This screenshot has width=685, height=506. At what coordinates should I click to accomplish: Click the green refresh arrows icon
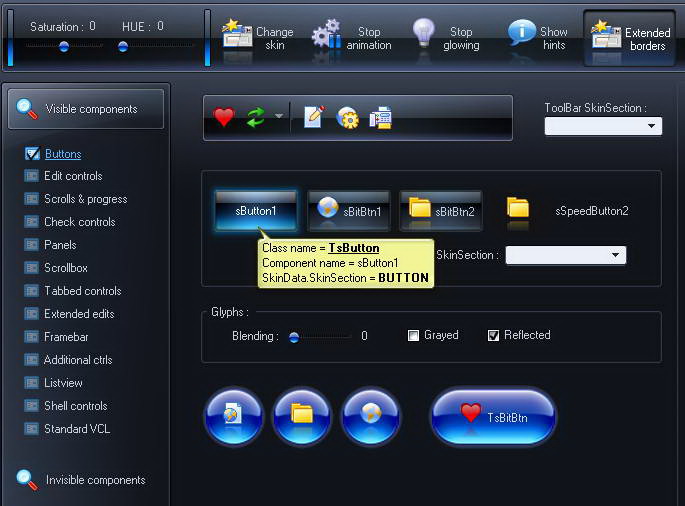click(256, 117)
